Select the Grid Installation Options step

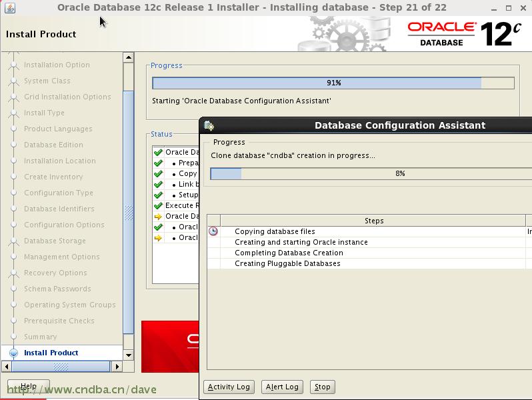coord(67,97)
